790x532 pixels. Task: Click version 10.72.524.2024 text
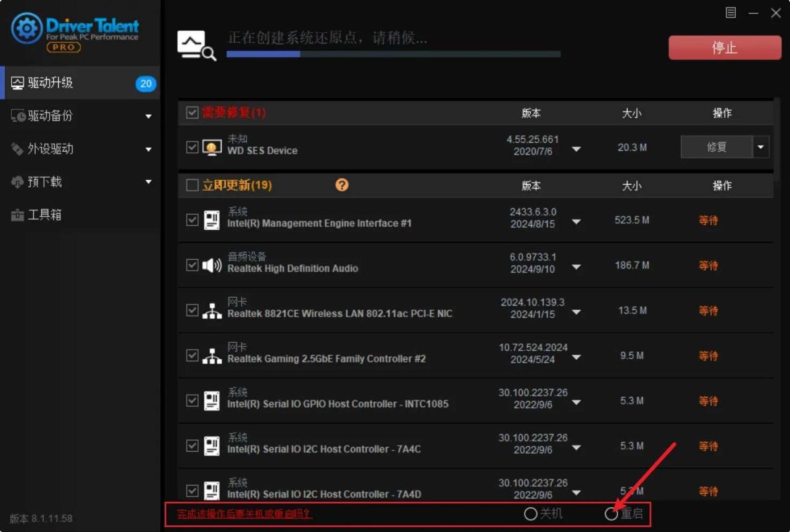pos(533,347)
